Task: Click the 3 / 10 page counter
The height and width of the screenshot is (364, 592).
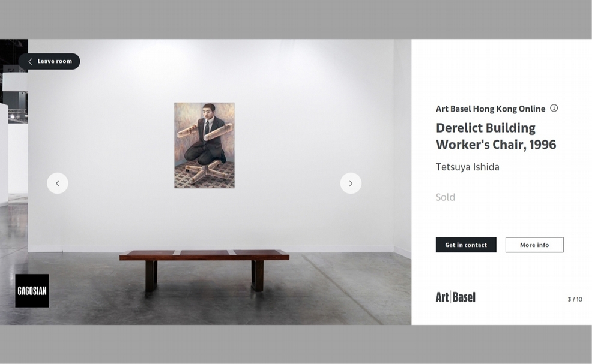Action: (575, 299)
